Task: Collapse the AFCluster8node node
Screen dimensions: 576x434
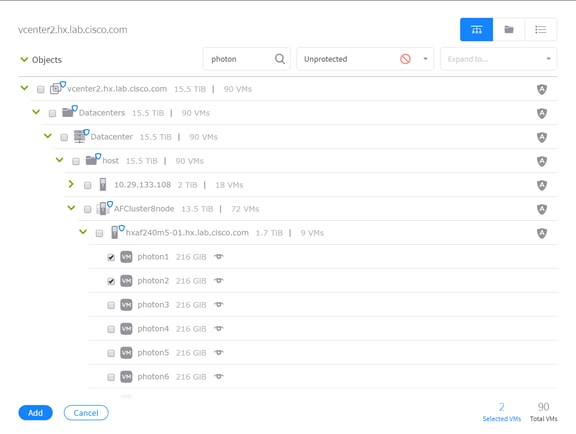Action: click(71, 208)
